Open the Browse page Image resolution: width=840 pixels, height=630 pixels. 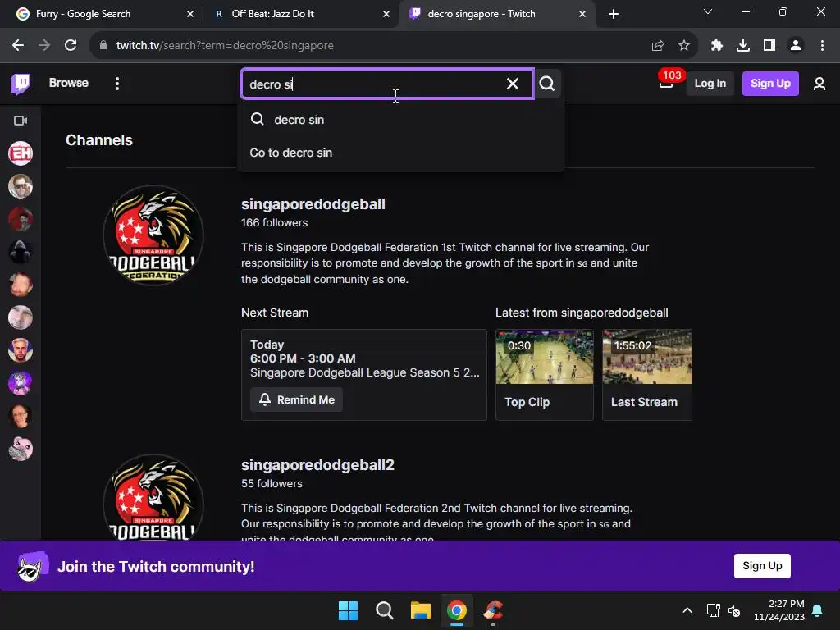point(69,83)
